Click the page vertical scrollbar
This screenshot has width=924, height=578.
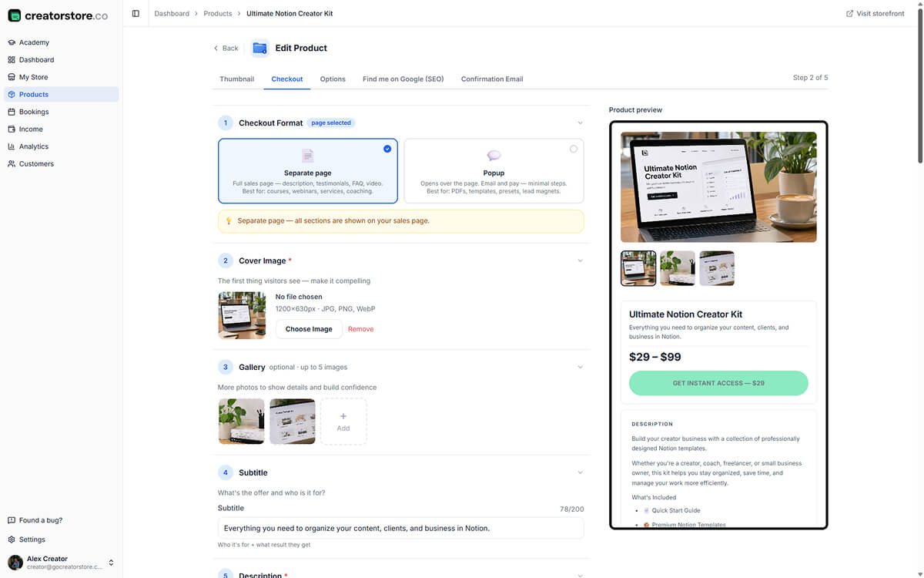(x=920, y=85)
